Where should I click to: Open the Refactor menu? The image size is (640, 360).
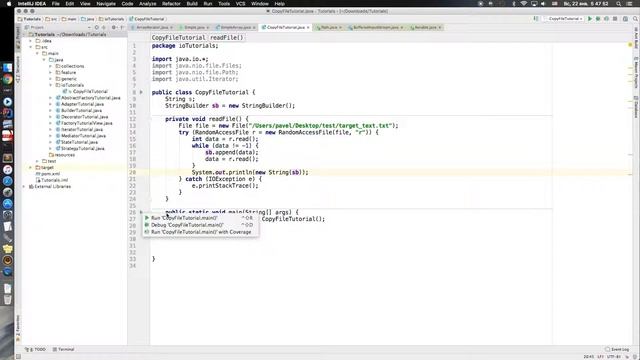171,3
